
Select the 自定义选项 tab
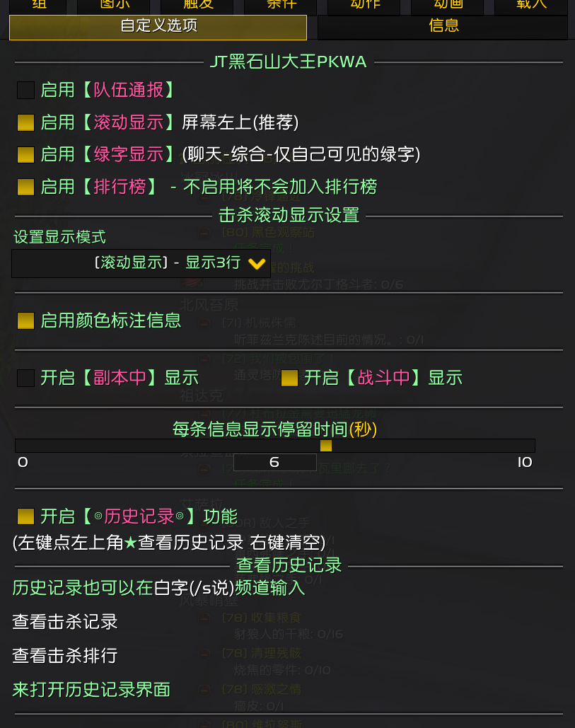click(158, 27)
